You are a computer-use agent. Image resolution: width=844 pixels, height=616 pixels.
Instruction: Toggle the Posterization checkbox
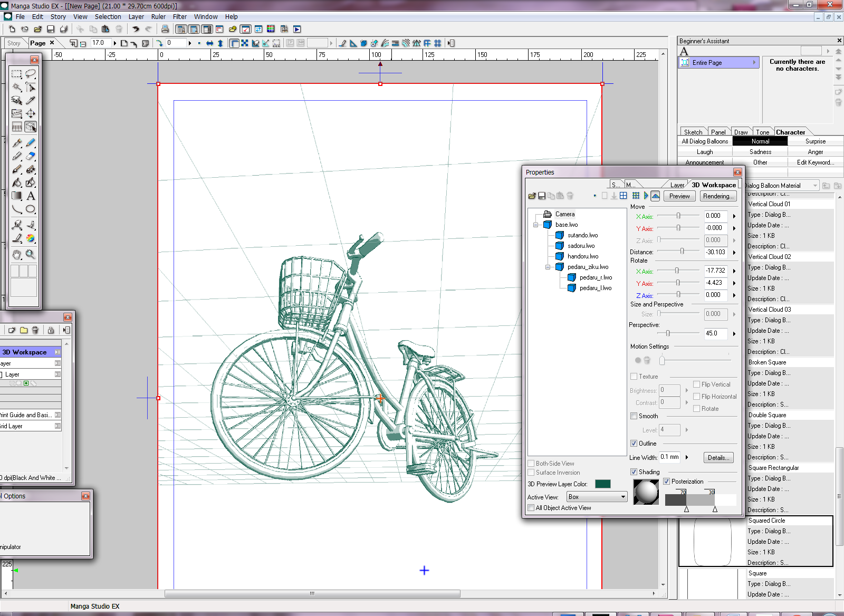click(667, 482)
